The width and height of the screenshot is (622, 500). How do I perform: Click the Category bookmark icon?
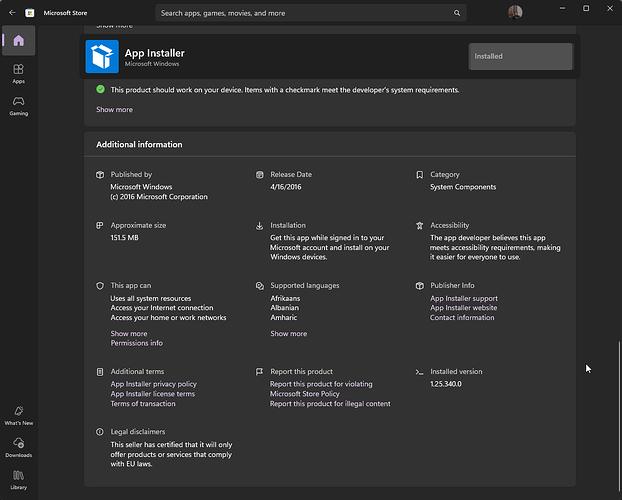coord(419,175)
